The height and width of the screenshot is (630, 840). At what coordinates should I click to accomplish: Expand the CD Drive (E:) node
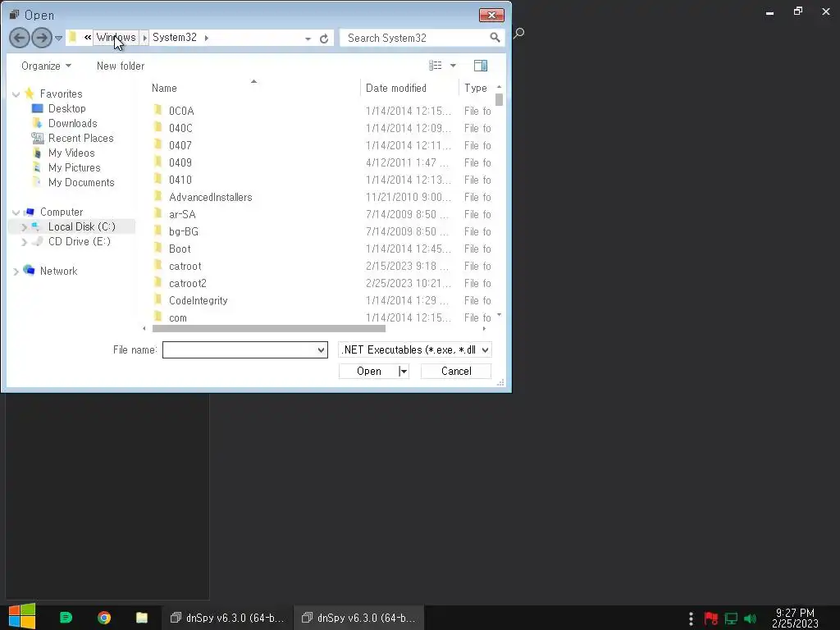click(24, 242)
